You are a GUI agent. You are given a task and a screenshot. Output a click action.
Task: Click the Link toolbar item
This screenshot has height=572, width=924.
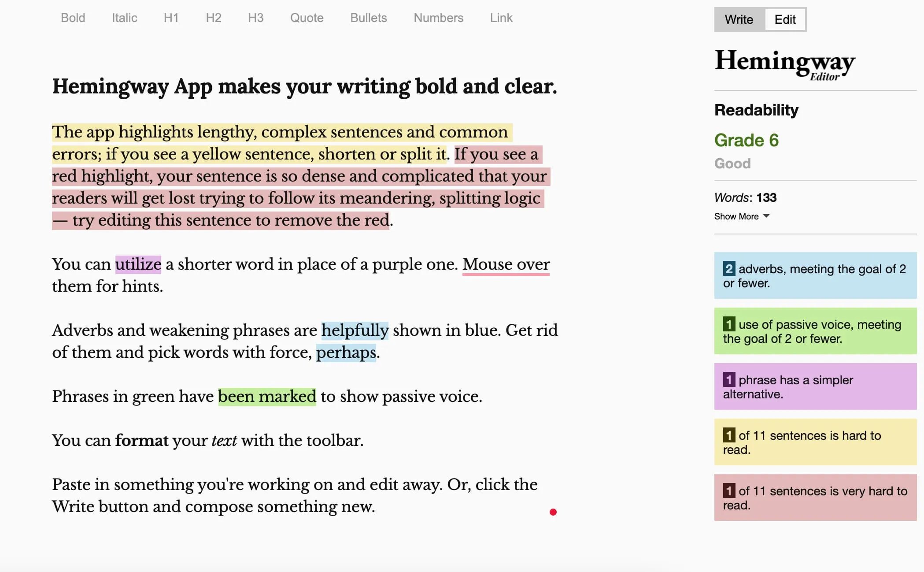pyautogui.click(x=501, y=18)
